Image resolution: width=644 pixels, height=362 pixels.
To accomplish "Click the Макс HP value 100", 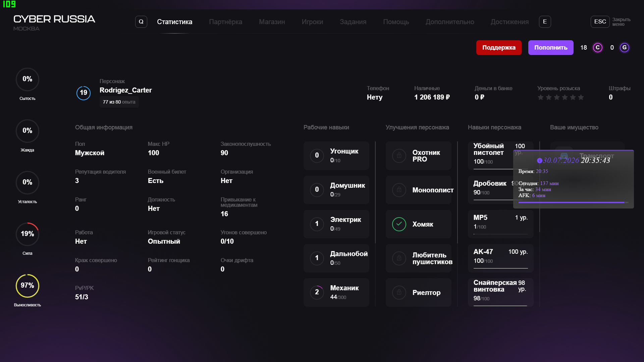I will tap(154, 153).
